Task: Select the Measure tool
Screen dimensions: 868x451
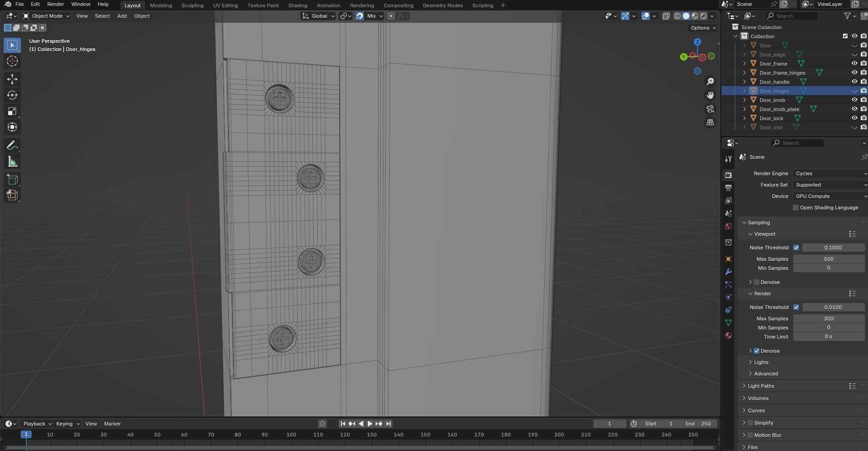Action: (12, 162)
